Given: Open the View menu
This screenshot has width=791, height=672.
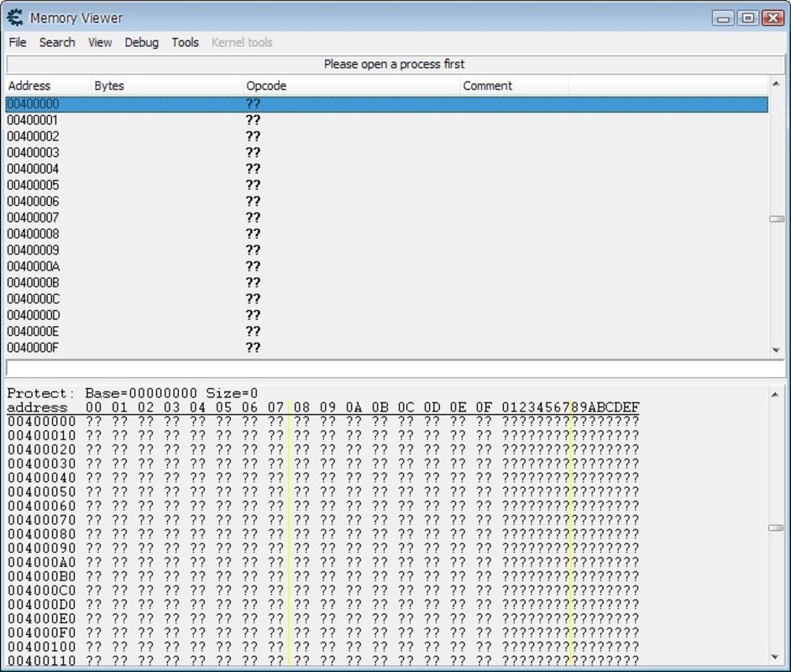Looking at the screenshot, I should coord(99,42).
